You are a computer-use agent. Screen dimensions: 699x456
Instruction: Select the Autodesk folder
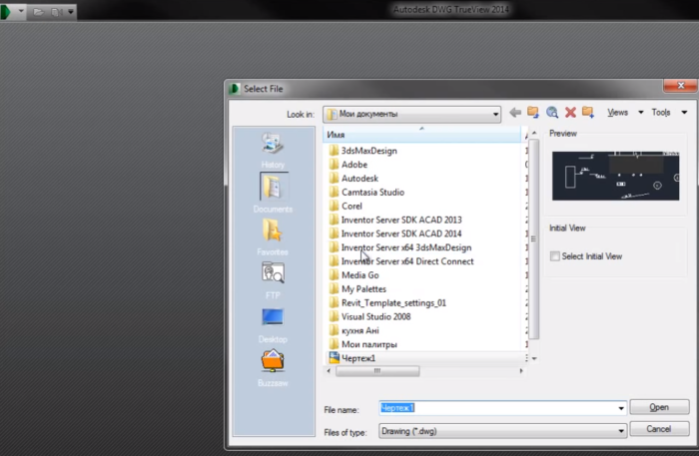click(x=359, y=178)
